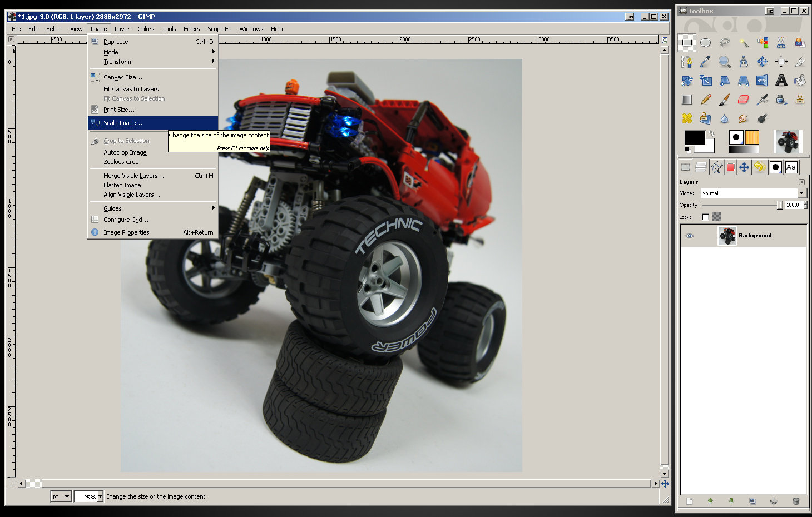812x517 pixels.
Task: Toggle visibility eye of Background layer
Action: pos(690,236)
